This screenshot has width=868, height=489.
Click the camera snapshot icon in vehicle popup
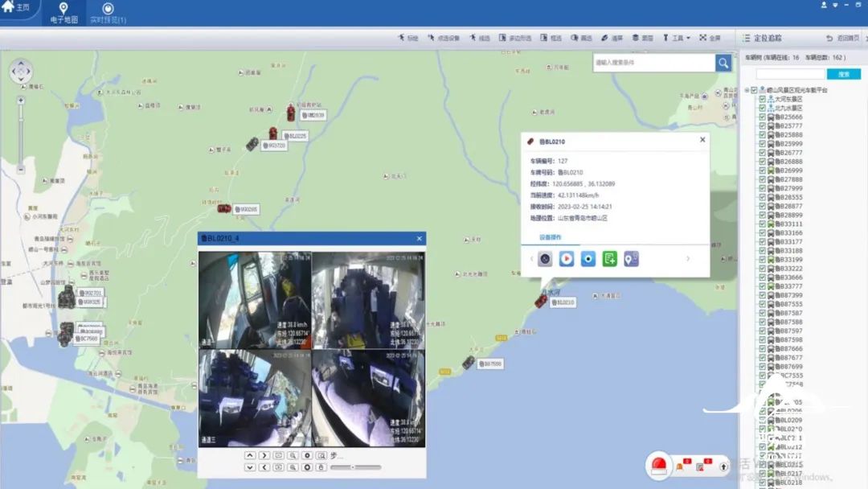(588, 259)
